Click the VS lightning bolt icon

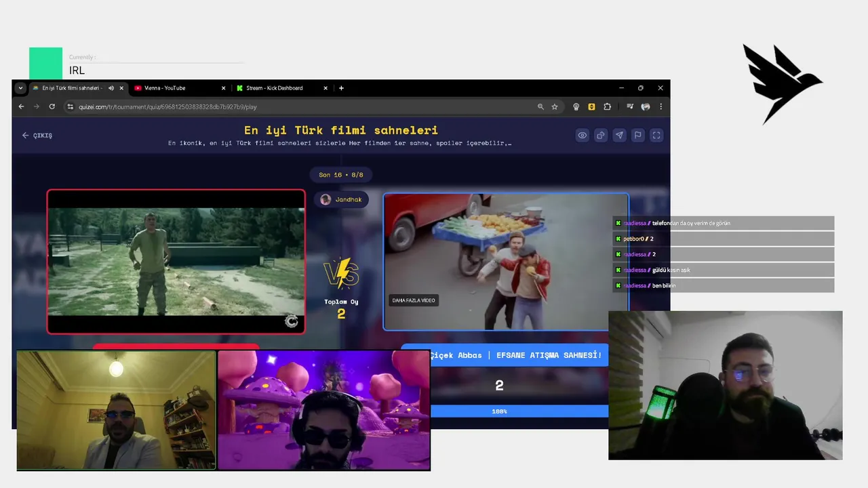pyautogui.click(x=341, y=273)
